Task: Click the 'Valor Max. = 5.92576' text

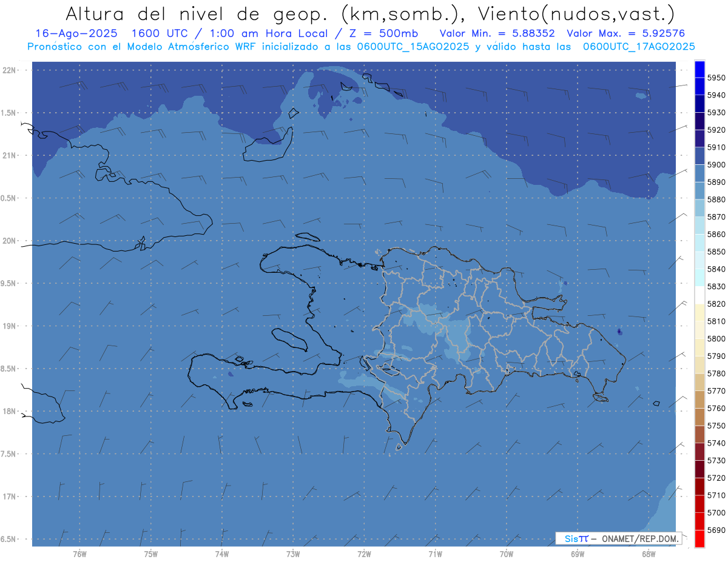Action: coord(625,33)
